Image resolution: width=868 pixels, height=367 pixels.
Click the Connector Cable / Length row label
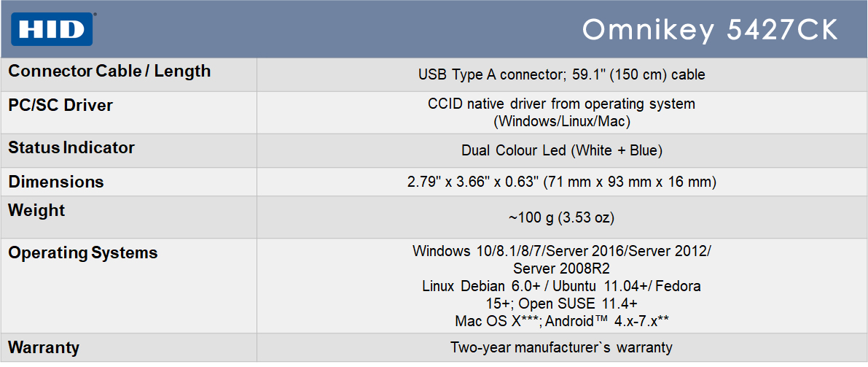click(x=109, y=71)
